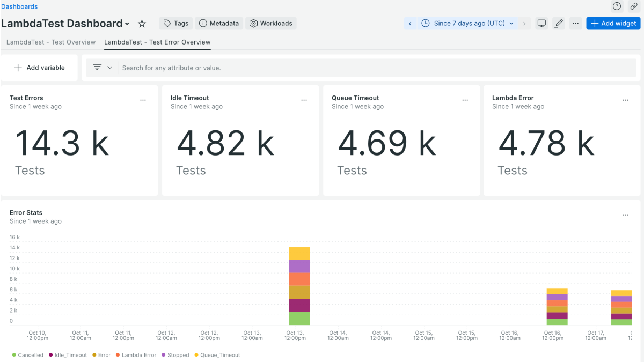This screenshot has width=644, height=362.
Task: Open Lambda Error widget ellipsis menu
Action: [x=626, y=100]
